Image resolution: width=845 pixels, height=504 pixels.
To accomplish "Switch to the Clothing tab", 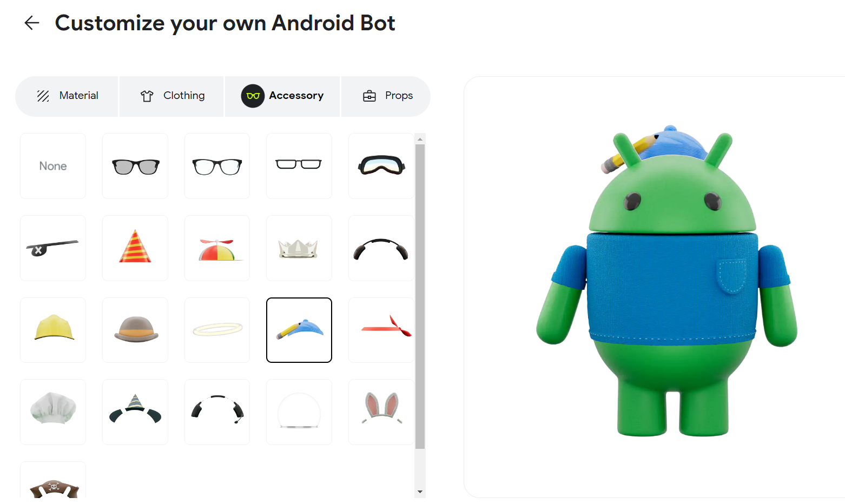I will point(171,96).
